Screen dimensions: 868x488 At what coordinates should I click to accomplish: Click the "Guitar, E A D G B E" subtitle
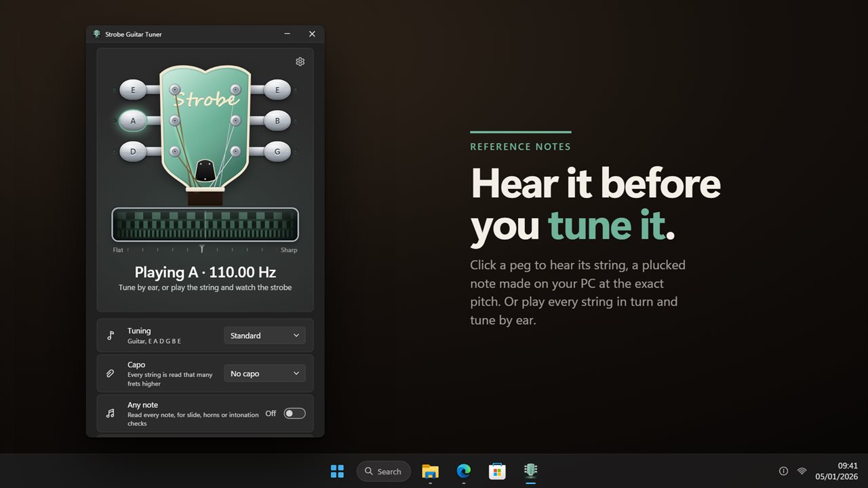pyautogui.click(x=155, y=342)
